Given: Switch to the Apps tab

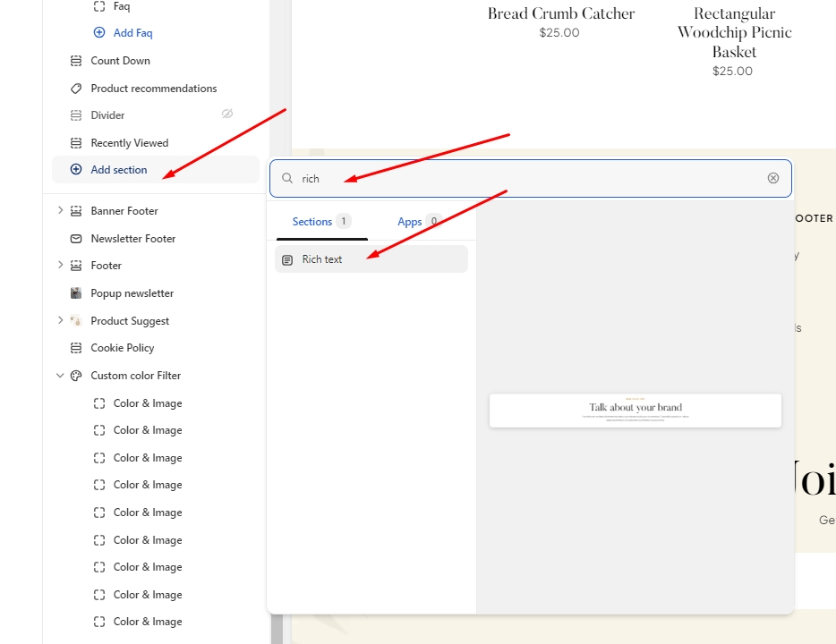Looking at the screenshot, I should coord(410,222).
